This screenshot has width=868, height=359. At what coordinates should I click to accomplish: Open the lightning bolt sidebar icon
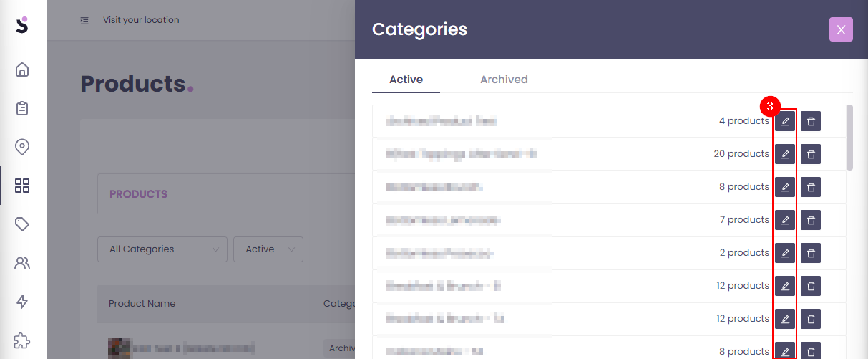coord(22,302)
